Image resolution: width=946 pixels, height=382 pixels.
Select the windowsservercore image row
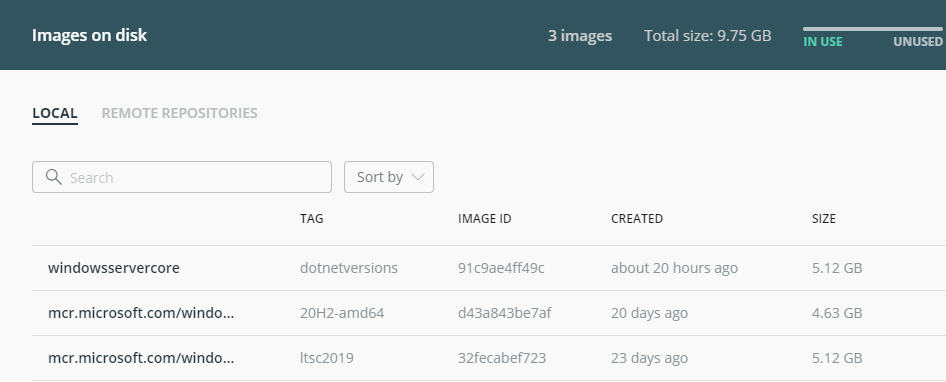click(489, 268)
